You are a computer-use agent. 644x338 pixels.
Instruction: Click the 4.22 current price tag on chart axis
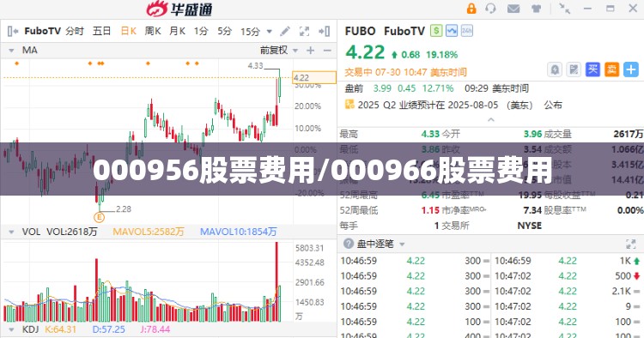[313, 77]
